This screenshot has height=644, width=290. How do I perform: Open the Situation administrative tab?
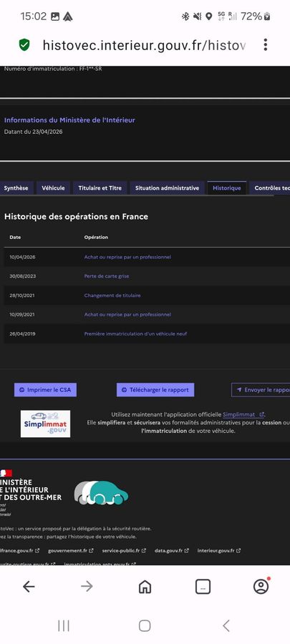click(167, 188)
